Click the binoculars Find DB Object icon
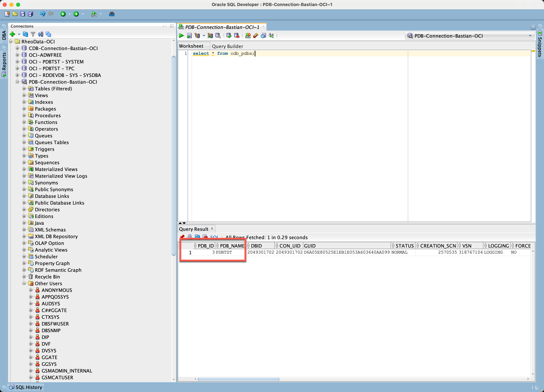Viewport: 544px width, 392px height. click(x=112, y=14)
